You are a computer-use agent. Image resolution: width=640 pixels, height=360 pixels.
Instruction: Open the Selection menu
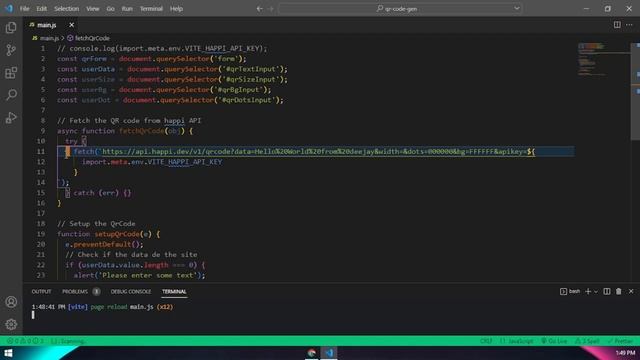click(x=67, y=9)
